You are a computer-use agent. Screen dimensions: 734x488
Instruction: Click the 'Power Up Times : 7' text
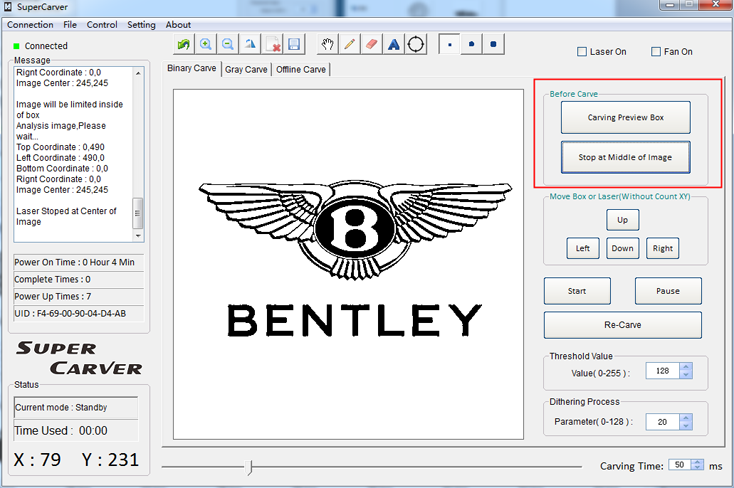pyautogui.click(x=52, y=296)
